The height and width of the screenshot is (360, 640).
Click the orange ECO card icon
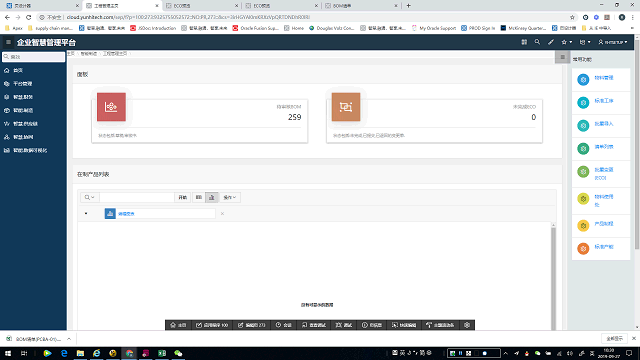[346, 107]
